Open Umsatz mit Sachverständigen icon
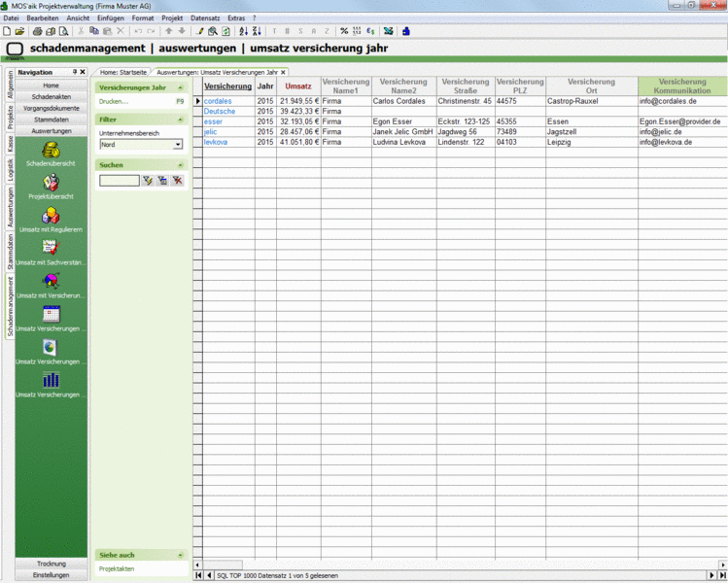The height and width of the screenshot is (583, 728). point(51,249)
